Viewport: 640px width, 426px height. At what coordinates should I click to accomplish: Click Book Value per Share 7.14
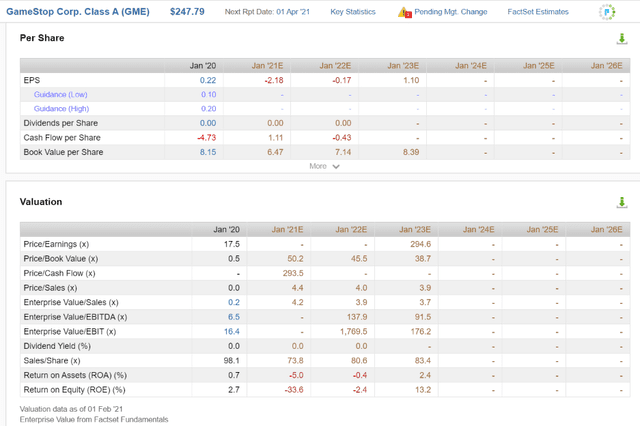(x=343, y=152)
